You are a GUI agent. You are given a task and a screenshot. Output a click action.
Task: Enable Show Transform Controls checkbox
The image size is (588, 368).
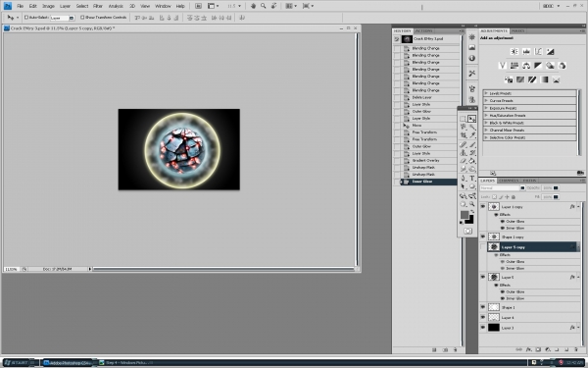(x=82, y=18)
